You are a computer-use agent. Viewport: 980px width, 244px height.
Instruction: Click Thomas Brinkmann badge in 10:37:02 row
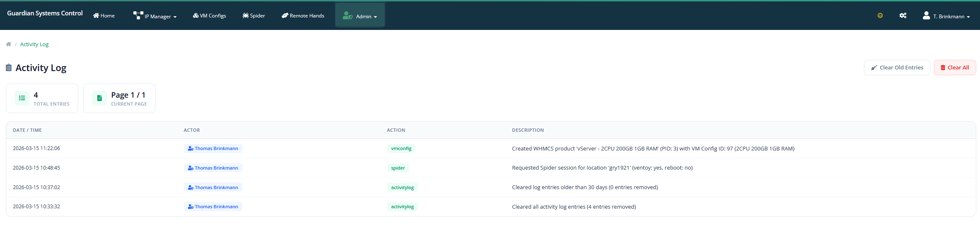click(x=213, y=187)
